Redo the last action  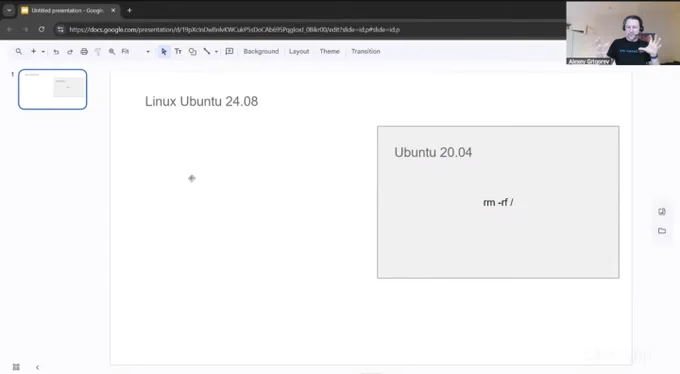[x=70, y=52]
